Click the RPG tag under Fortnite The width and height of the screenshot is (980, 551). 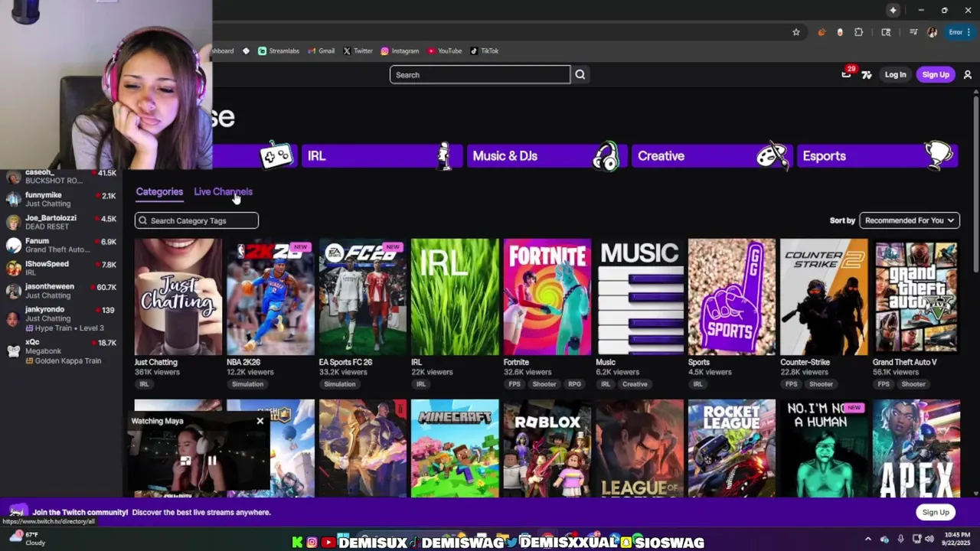[574, 384]
